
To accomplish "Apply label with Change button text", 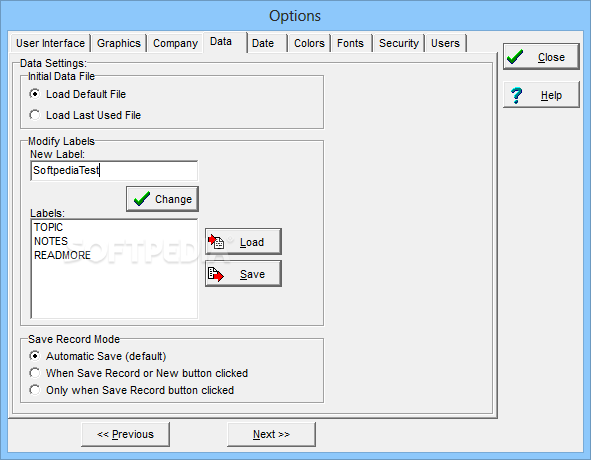I will [173, 199].
